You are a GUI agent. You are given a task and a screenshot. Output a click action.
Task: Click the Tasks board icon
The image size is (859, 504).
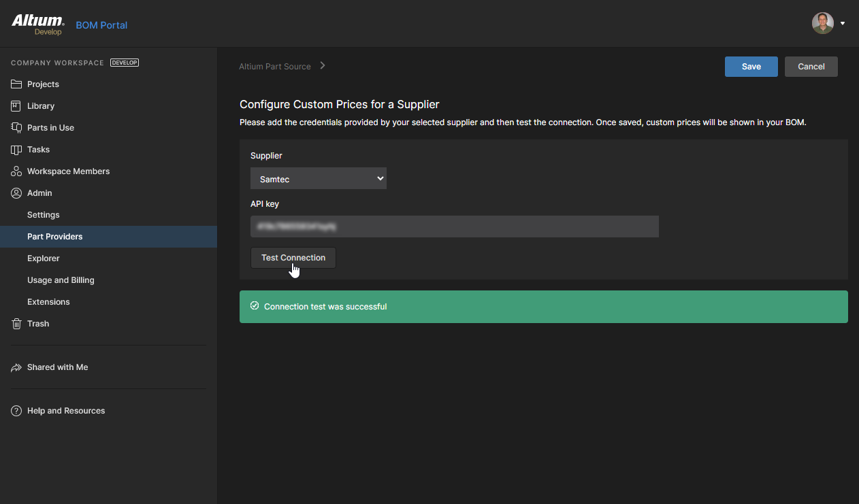(x=16, y=150)
